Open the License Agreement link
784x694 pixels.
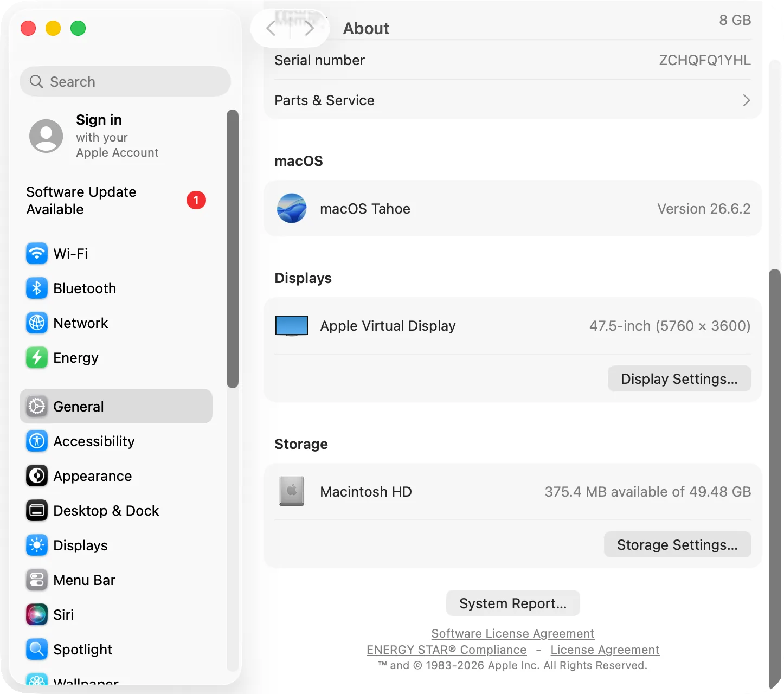tap(605, 650)
